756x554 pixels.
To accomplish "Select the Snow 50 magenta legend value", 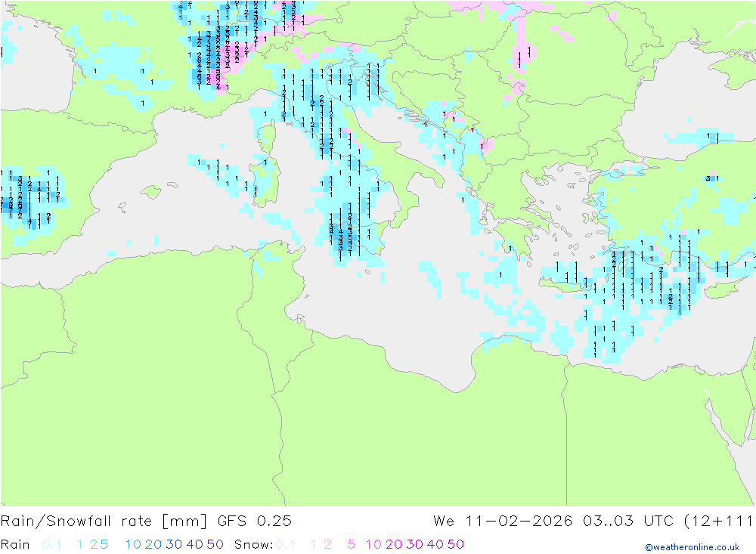I will 456,544.
